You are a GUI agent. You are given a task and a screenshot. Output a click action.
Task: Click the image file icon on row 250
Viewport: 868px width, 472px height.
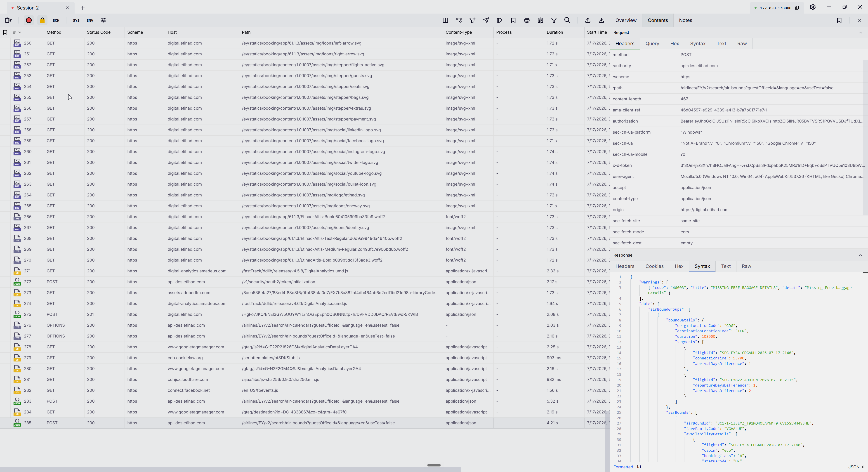[17, 43]
